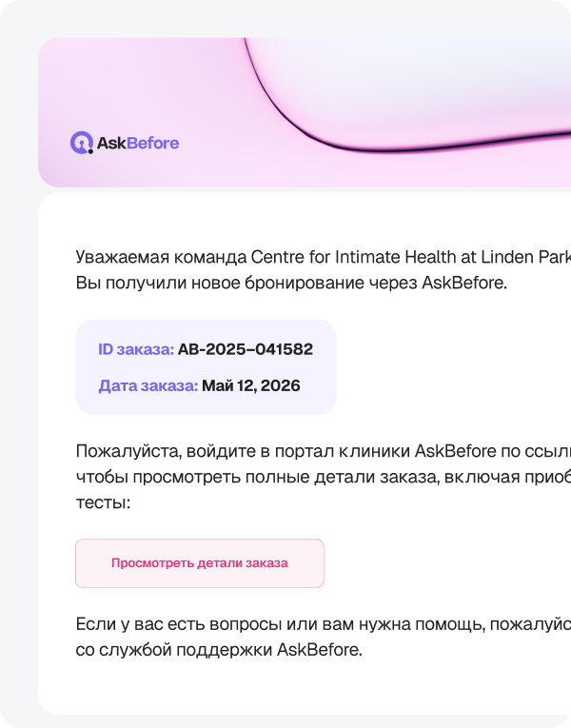571x728 pixels.
Task: Click со службой поддержки AskBefore text
Action: coord(219,650)
